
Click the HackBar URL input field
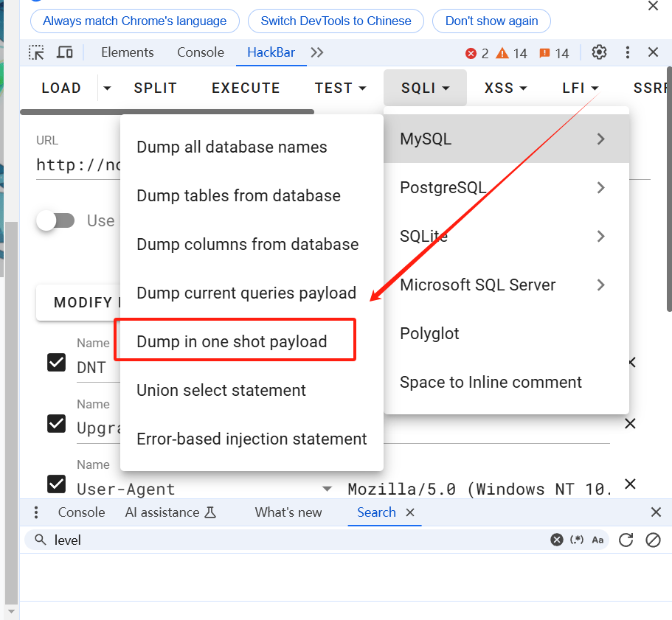78,165
